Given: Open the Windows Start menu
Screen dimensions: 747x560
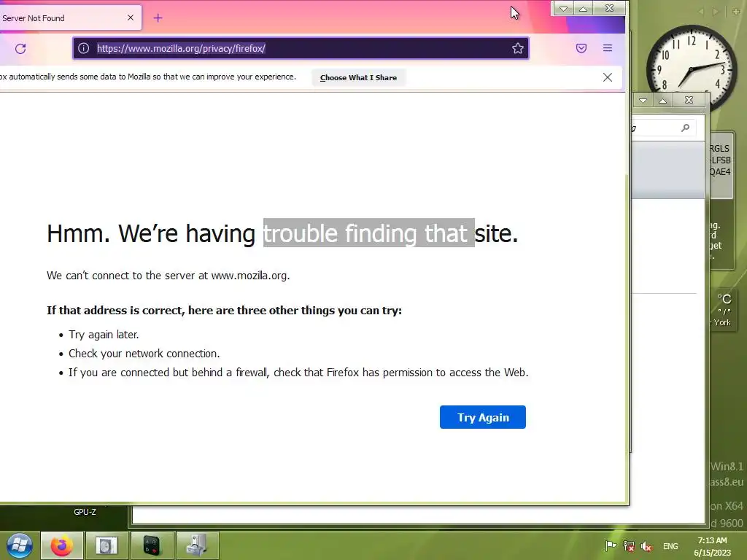Looking at the screenshot, I should click(19, 545).
